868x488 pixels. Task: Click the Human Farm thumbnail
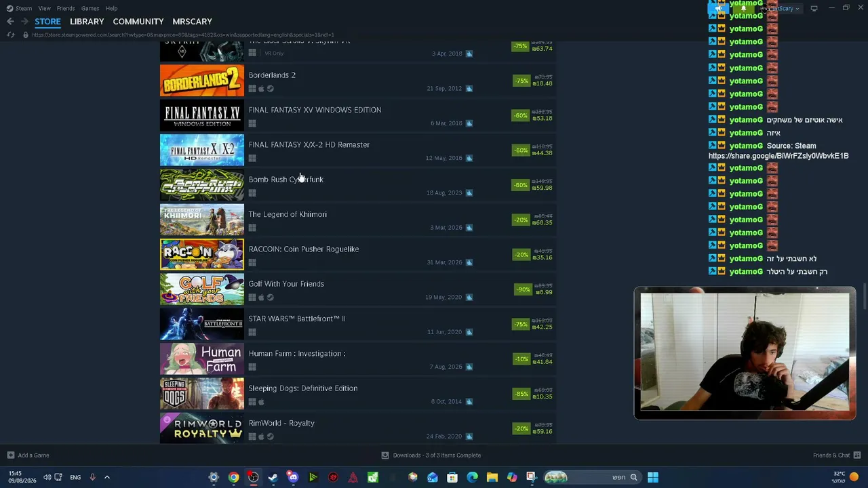[202, 359]
